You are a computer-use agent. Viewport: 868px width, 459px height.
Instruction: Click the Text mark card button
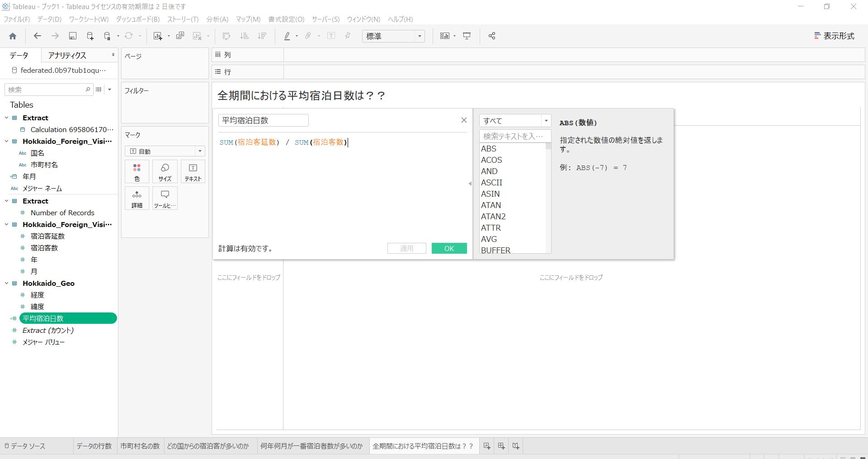193,172
